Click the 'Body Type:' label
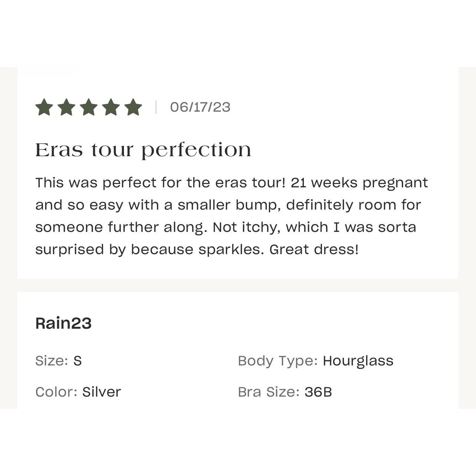This screenshot has height=476, width=476. pos(278,361)
